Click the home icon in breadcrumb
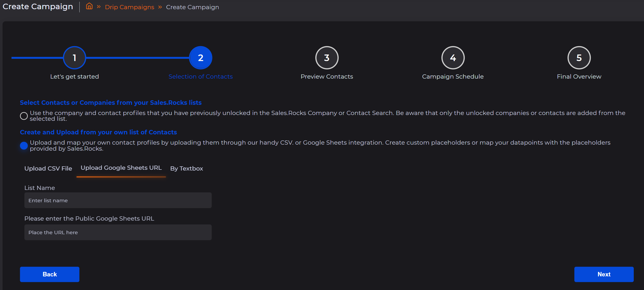The image size is (644, 290). tap(89, 6)
